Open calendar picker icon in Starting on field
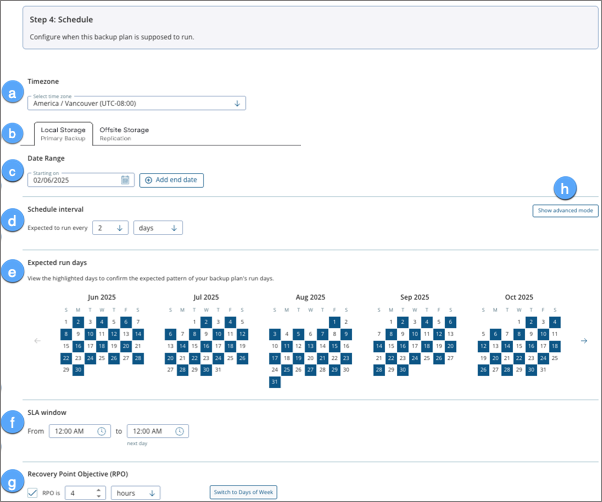602x502 pixels. coord(126,180)
